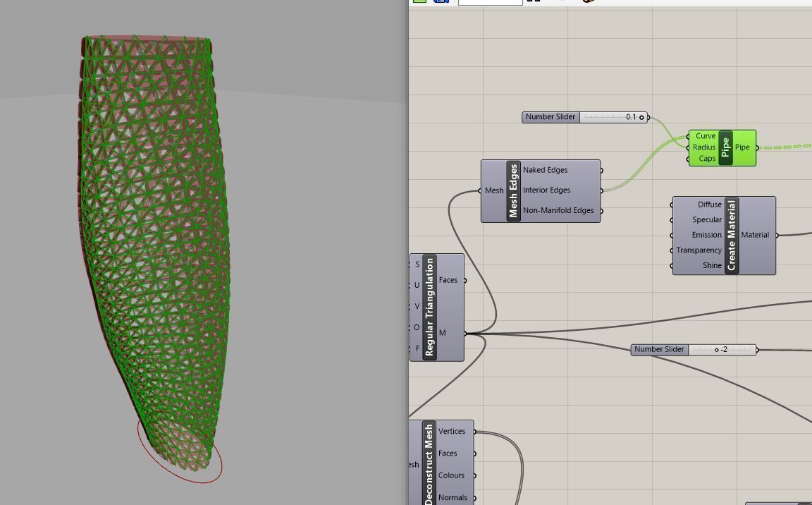Click the O input of Regular Triangulation
812x505 pixels.
point(417,328)
